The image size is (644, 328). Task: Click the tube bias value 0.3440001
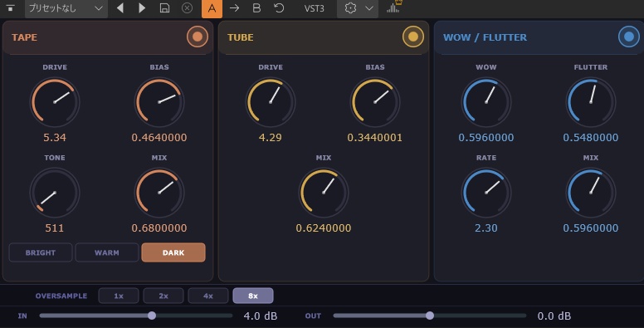(374, 138)
